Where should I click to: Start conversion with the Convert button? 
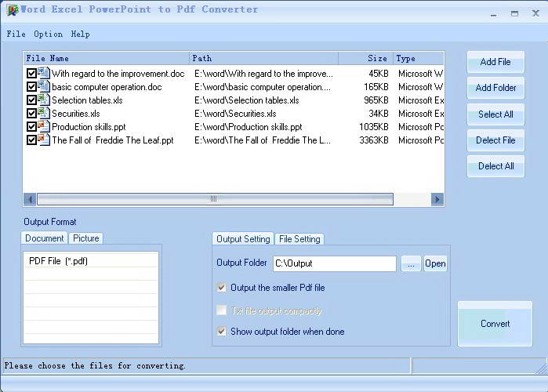point(495,324)
